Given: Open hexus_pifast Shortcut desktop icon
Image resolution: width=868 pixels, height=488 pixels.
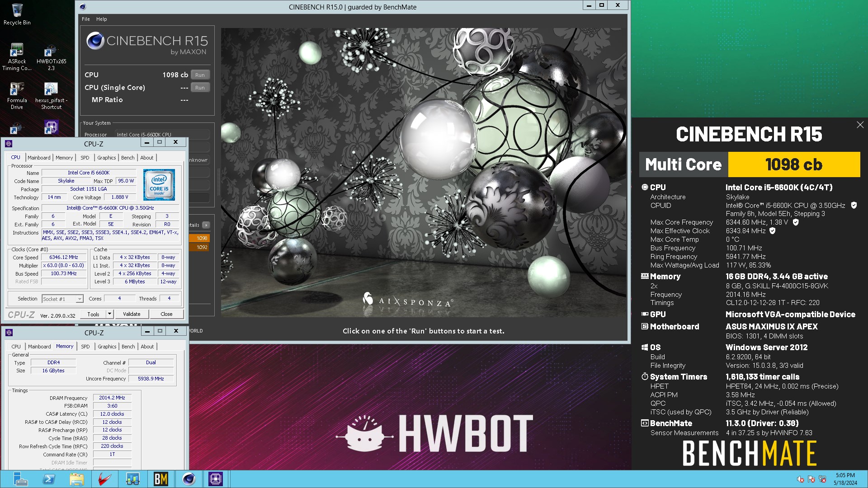Looking at the screenshot, I should point(51,96).
